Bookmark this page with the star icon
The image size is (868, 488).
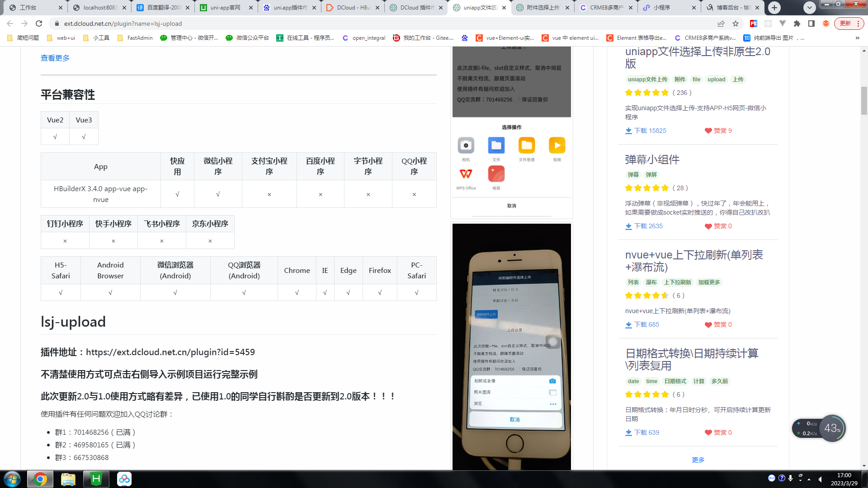click(x=736, y=23)
